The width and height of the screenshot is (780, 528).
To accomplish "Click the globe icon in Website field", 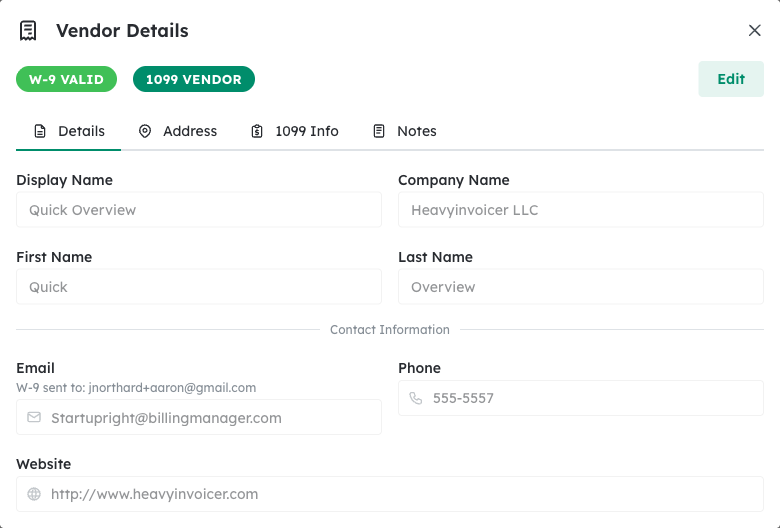I will (x=34, y=494).
